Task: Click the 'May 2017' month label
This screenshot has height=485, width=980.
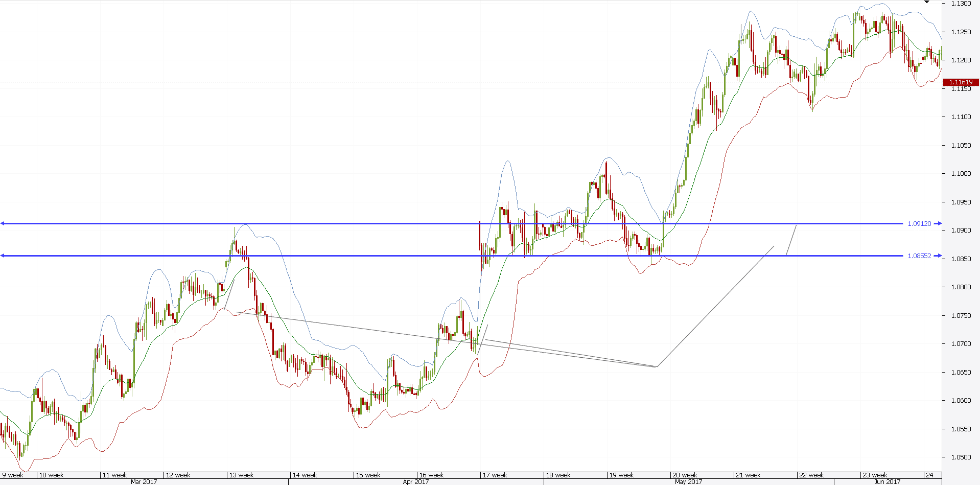Action: coord(688,482)
